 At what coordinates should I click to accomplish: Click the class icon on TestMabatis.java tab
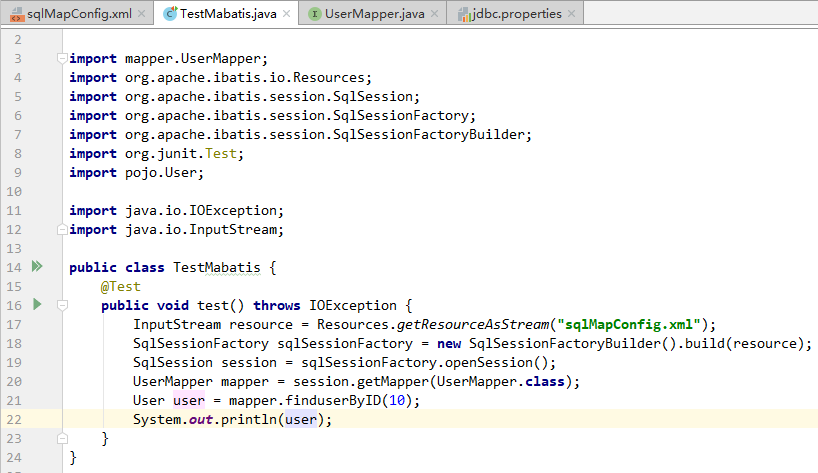coord(170,14)
